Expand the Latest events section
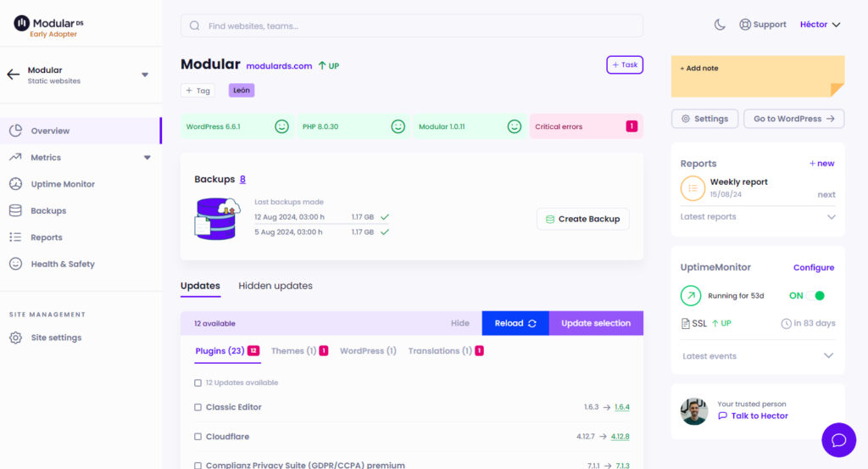The image size is (868, 469). coord(829,356)
